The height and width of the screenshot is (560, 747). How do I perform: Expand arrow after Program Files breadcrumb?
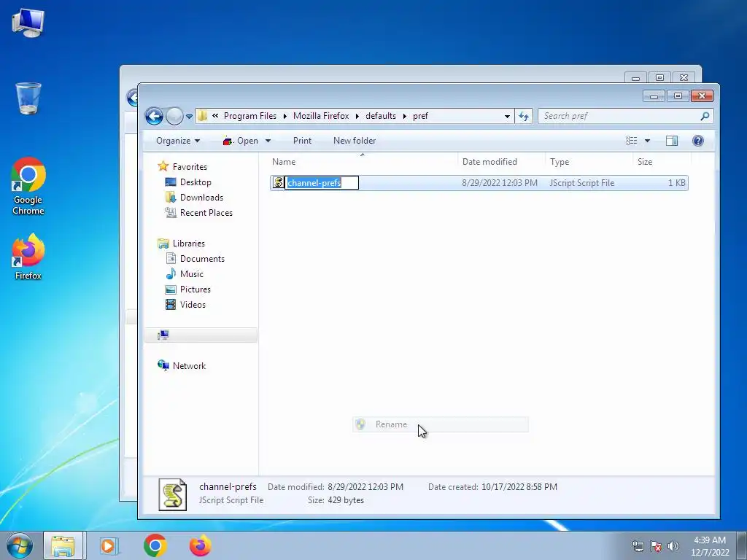285,116
